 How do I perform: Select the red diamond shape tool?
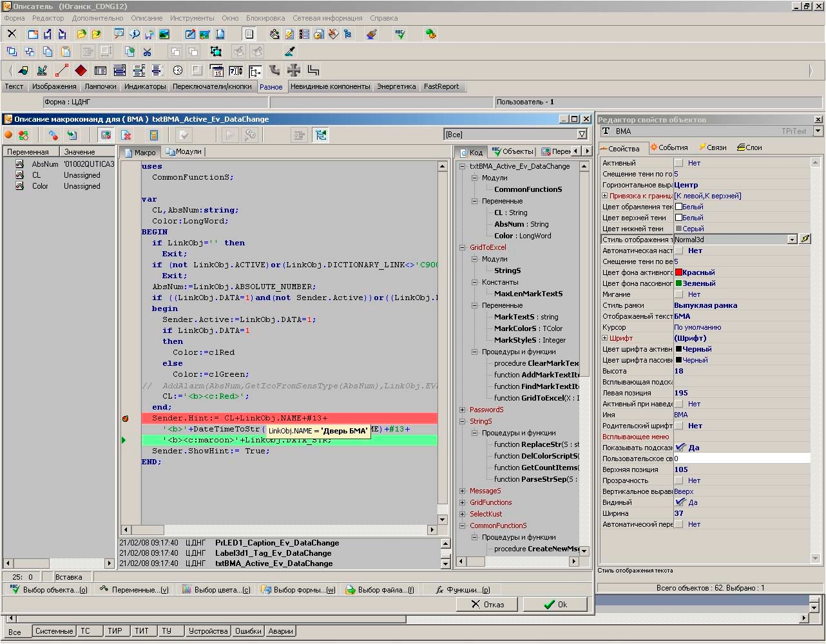coord(81,70)
